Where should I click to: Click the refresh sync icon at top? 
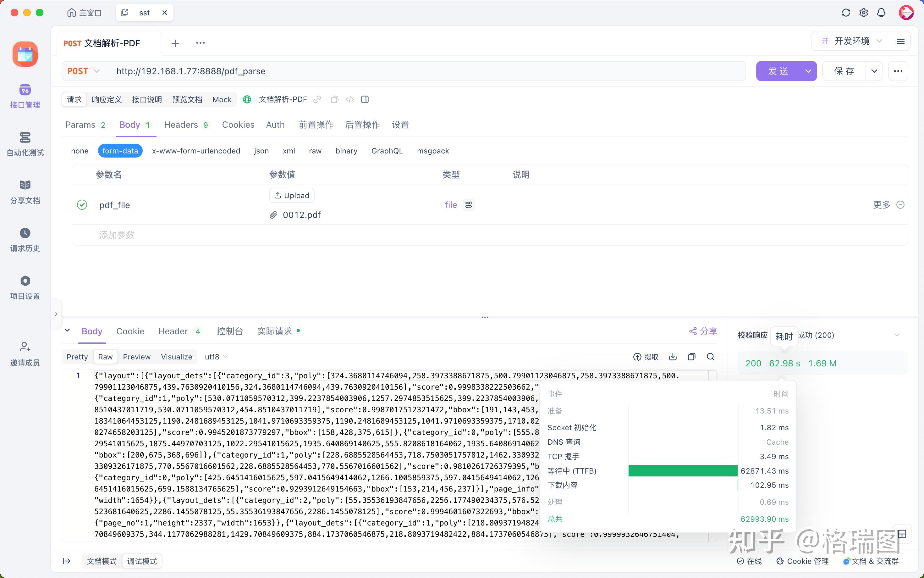(846, 13)
